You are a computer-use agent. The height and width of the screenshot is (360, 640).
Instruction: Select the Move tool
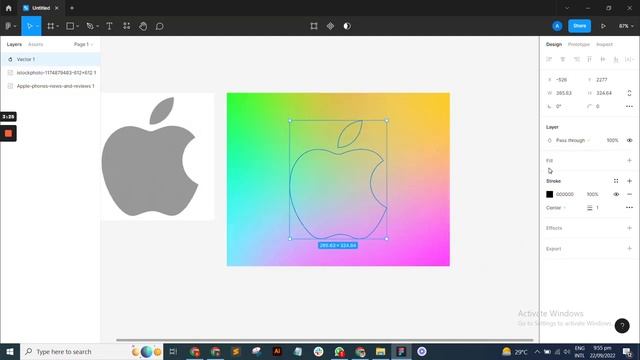pos(29,26)
